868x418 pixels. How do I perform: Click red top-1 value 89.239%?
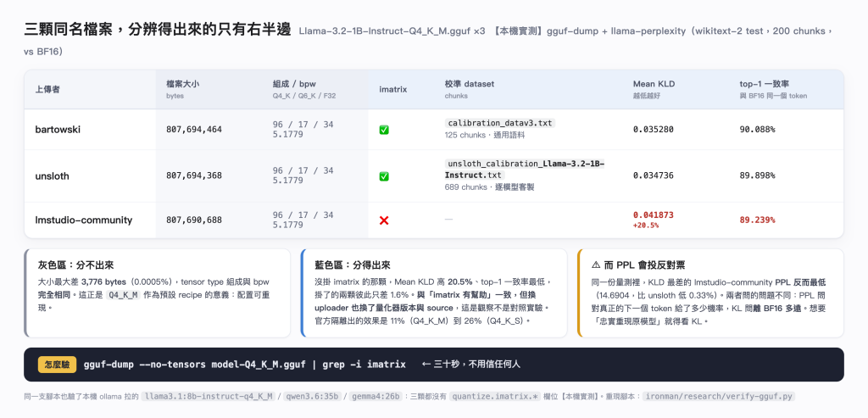pyautogui.click(x=757, y=220)
